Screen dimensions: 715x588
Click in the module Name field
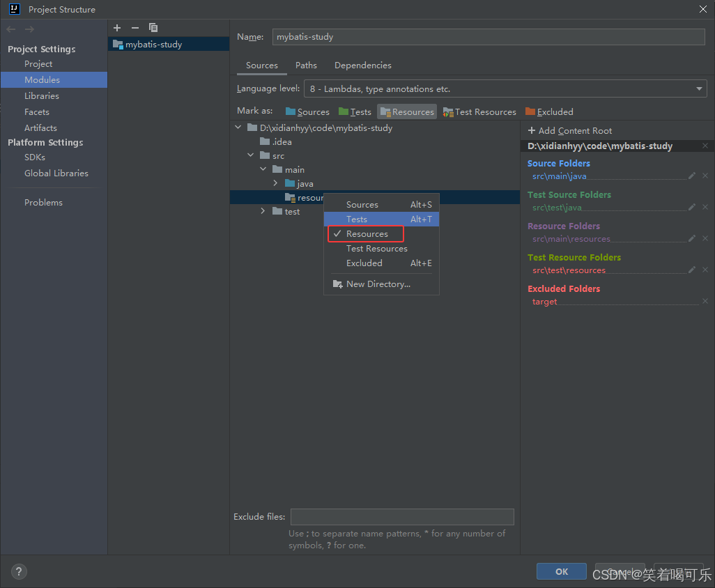(x=489, y=37)
